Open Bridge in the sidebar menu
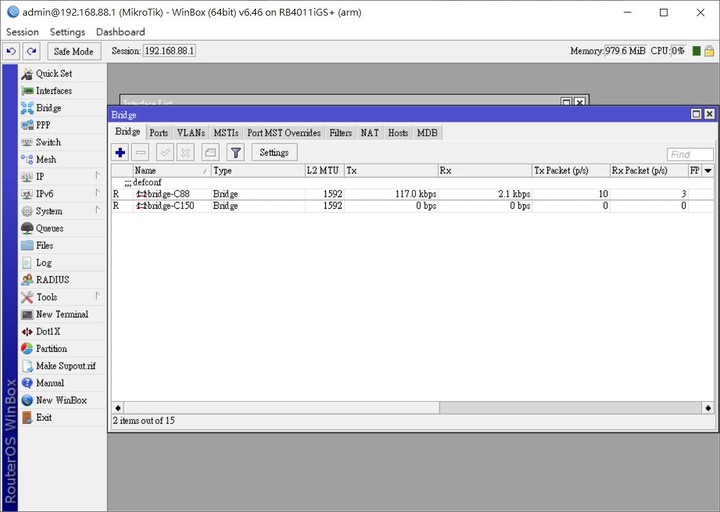 [x=62, y=108]
